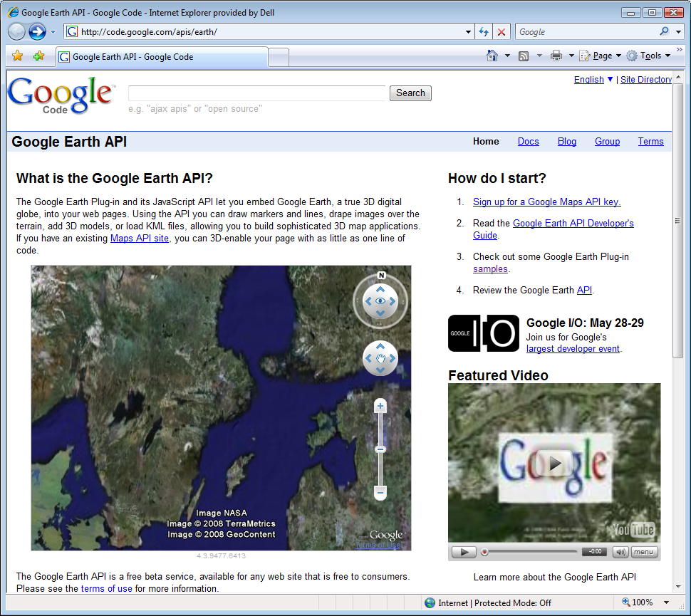Play the Featured Video
The image size is (691, 616).
[x=554, y=464]
